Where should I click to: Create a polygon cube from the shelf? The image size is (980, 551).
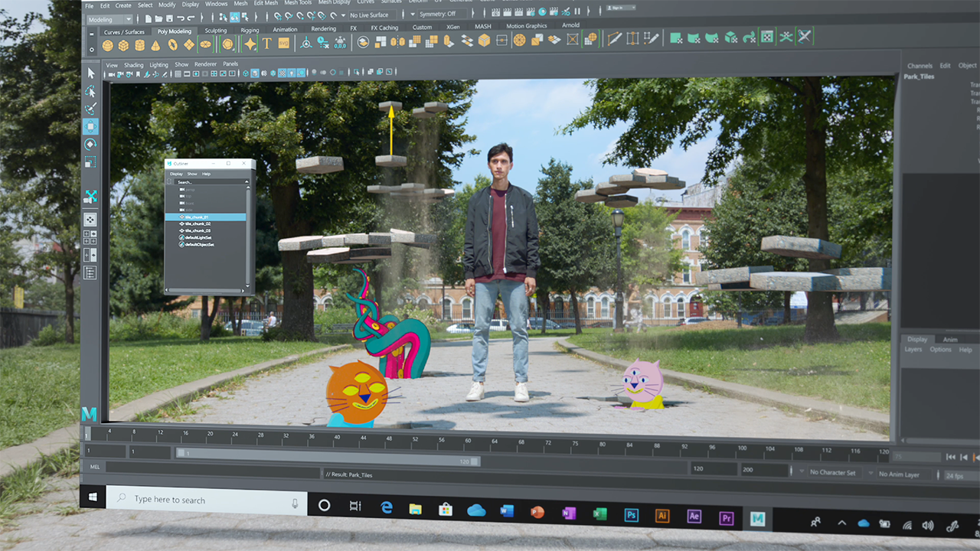125,45
